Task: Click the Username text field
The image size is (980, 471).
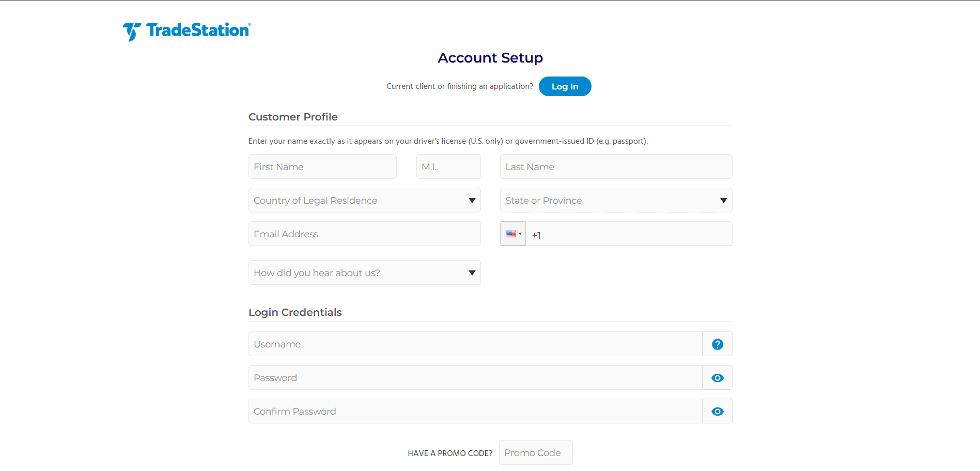Action: 475,344
